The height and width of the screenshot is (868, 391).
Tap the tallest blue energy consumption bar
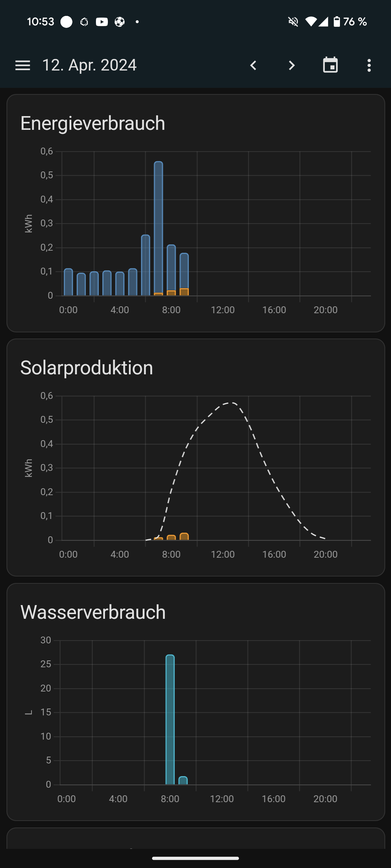pyautogui.click(x=159, y=228)
